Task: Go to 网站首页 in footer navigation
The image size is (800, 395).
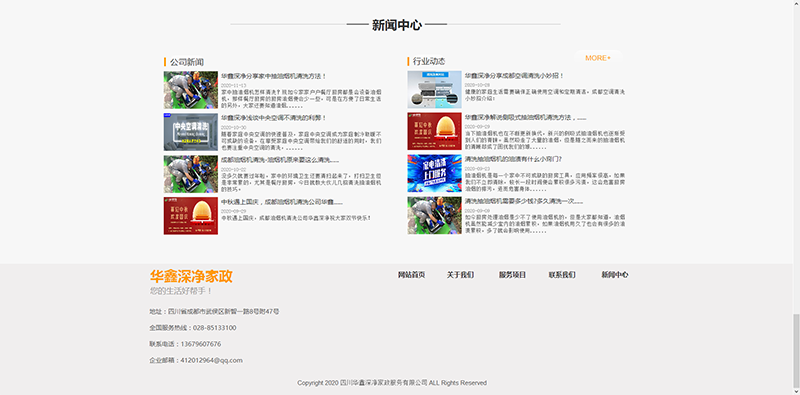Action: click(x=412, y=275)
